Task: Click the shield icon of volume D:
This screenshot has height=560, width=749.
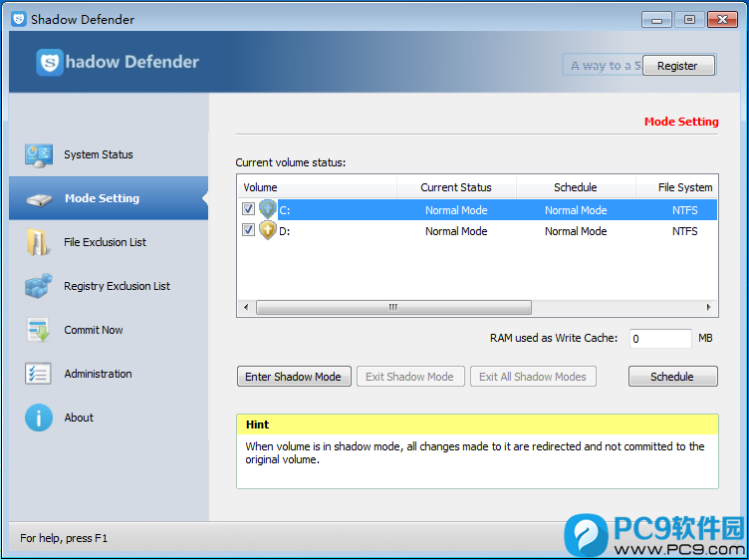Action: click(268, 230)
